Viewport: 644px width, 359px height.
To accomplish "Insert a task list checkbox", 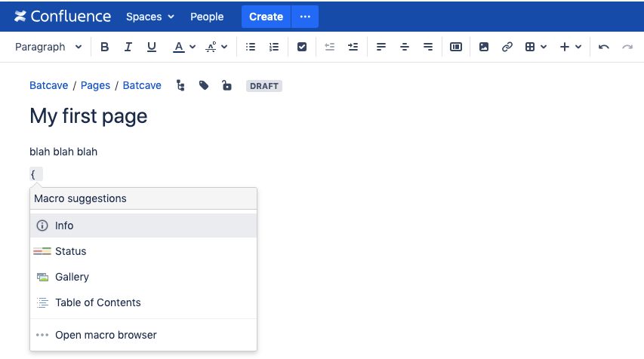I will point(302,47).
